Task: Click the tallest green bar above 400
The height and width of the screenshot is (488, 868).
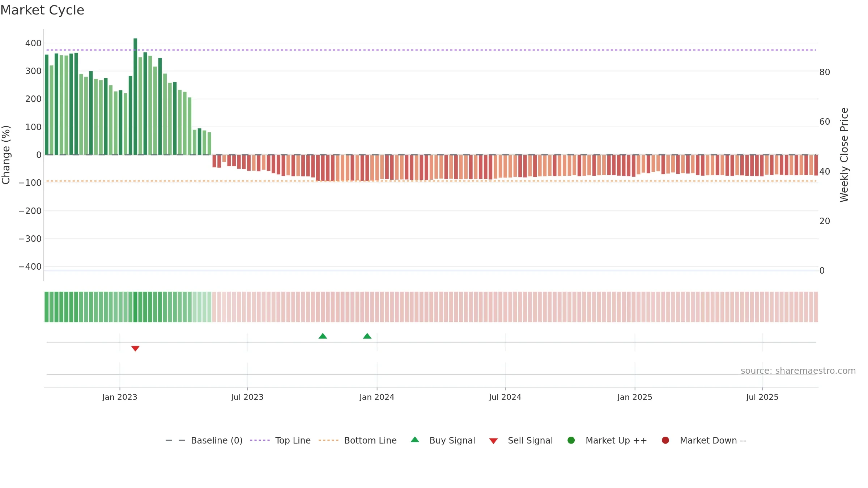Action: [x=135, y=97]
